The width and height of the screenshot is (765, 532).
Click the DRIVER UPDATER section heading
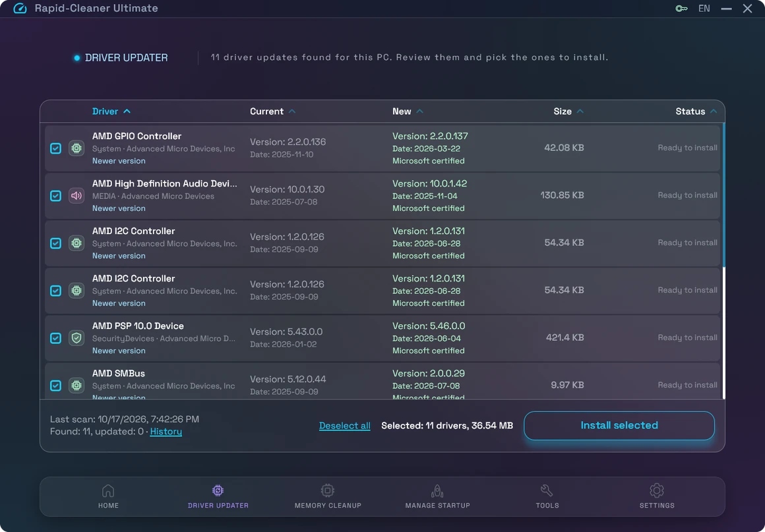click(127, 57)
